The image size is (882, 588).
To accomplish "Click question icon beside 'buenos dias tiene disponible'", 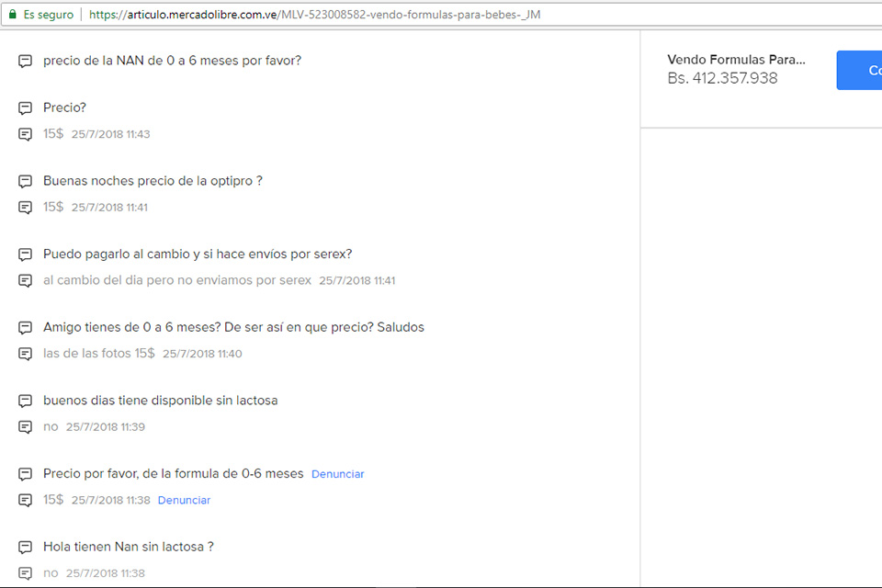I will [x=26, y=401].
